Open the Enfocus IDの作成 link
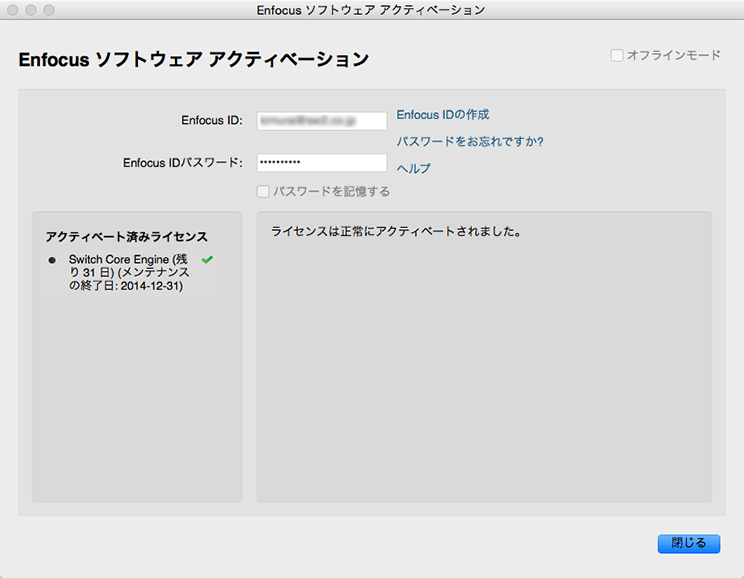The height and width of the screenshot is (578, 744). [443, 115]
